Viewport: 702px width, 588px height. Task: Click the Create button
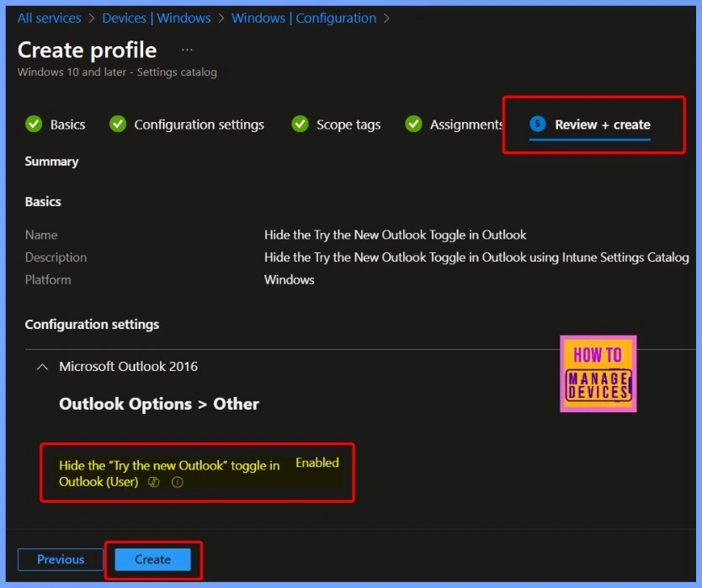pos(152,559)
